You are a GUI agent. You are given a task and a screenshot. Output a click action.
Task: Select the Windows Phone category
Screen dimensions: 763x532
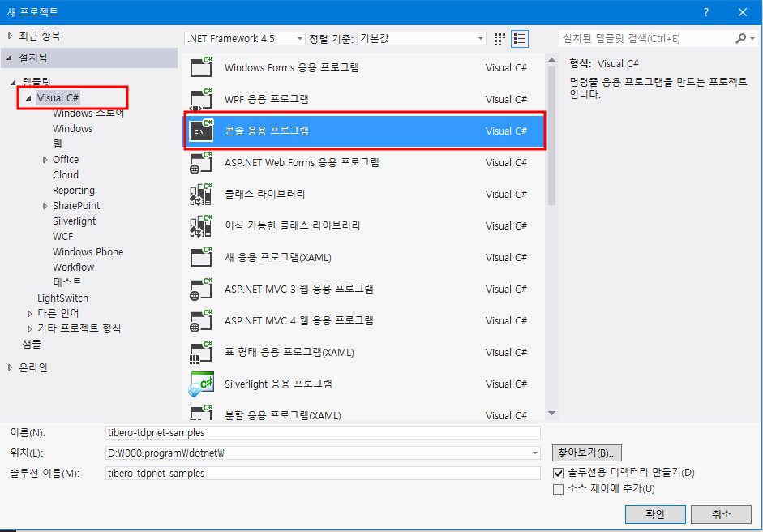[88, 252]
